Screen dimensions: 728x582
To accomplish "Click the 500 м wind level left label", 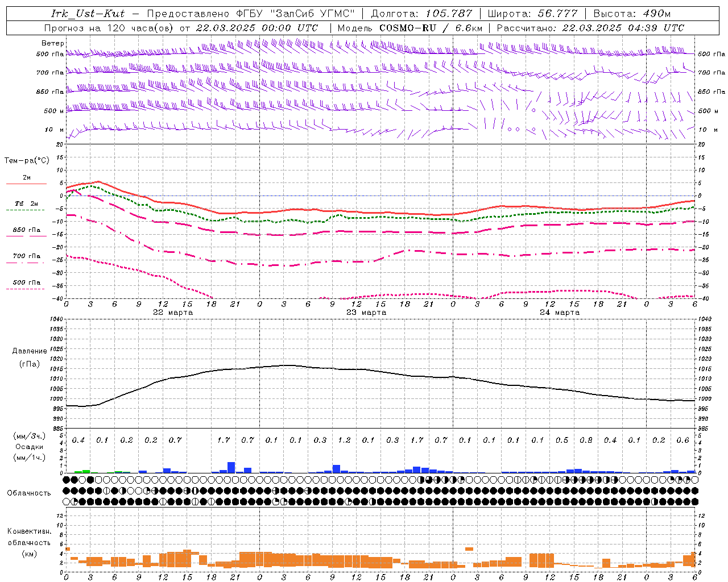I will (x=55, y=111).
